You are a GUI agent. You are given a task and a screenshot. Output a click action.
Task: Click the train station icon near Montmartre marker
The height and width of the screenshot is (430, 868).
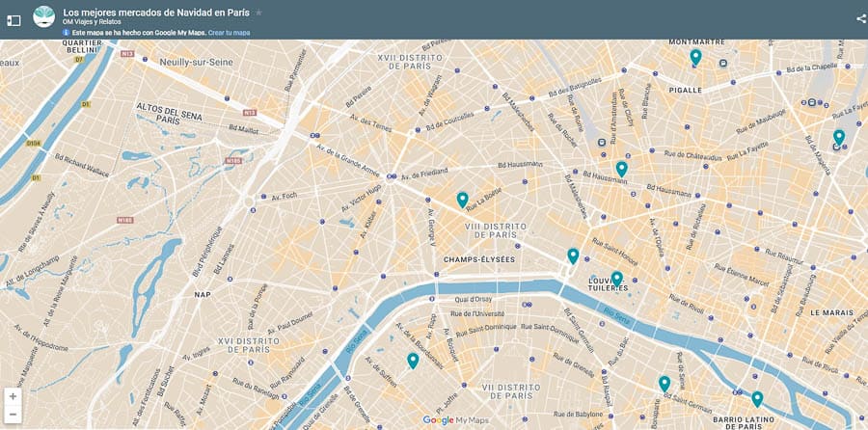point(723,63)
